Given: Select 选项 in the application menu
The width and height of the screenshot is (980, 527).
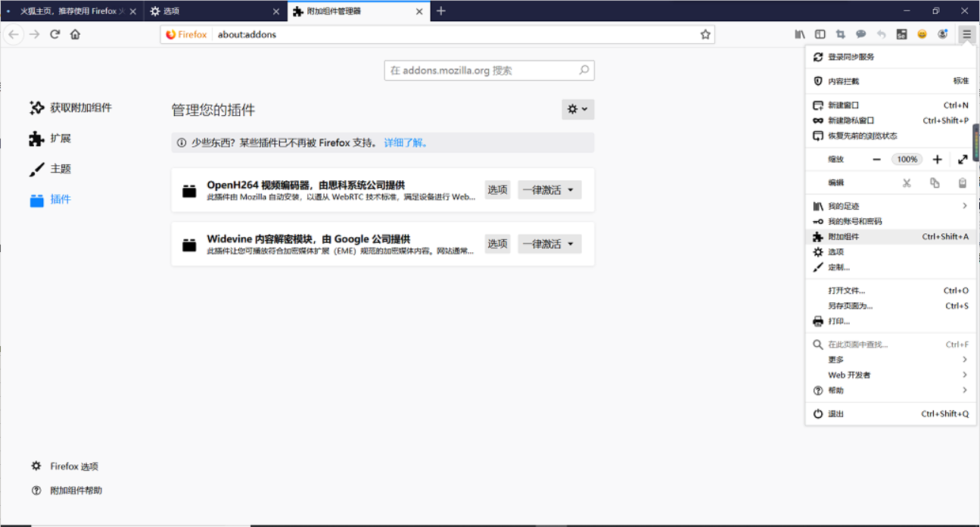Looking at the screenshot, I should (x=890, y=252).
